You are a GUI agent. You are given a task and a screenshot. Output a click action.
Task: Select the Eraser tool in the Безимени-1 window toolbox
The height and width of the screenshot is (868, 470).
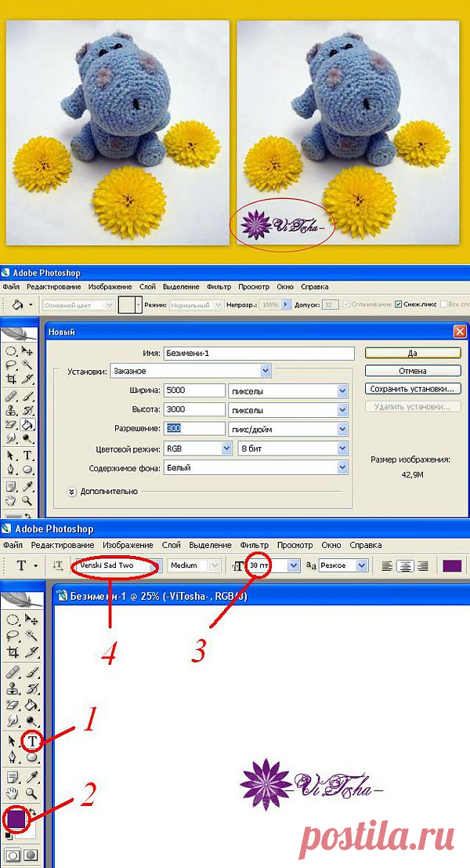[x=12, y=705]
